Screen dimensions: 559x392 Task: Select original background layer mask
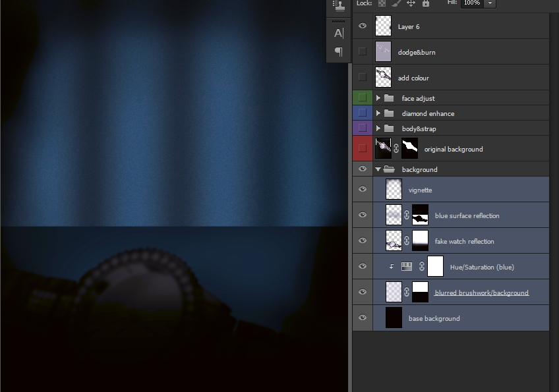(x=409, y=149)
